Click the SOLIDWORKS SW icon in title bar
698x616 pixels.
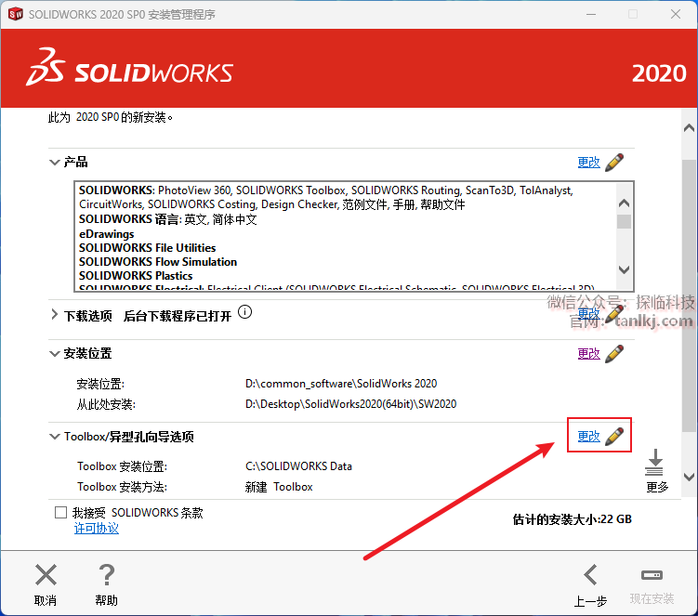(16, 14)
